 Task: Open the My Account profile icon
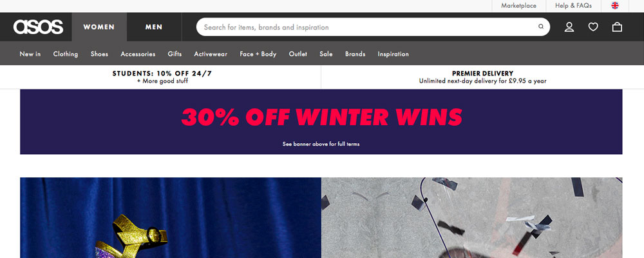(x=569, y=27)
